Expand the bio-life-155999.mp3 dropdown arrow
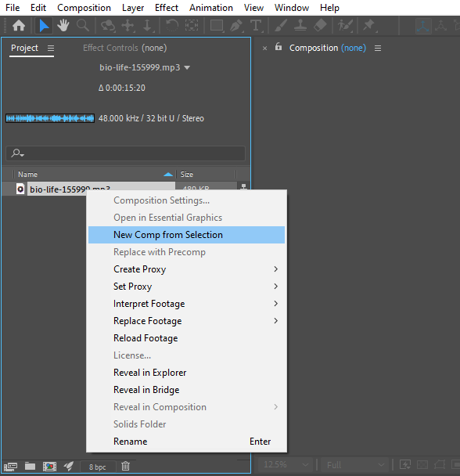Viewport: 460px width, 476px height. click(x=187, y=67)
